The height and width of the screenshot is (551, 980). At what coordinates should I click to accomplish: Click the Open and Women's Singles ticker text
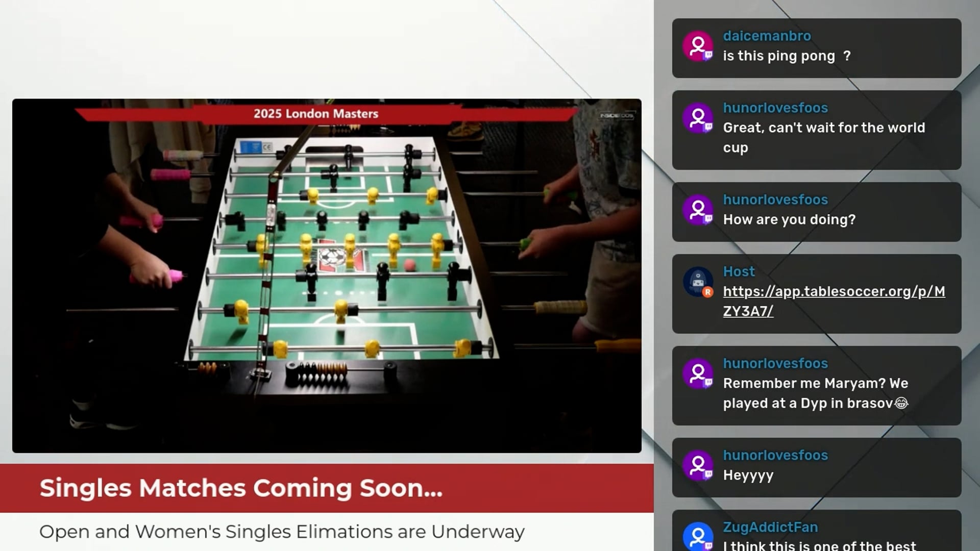pyautogui.click(x=282, y=532)
